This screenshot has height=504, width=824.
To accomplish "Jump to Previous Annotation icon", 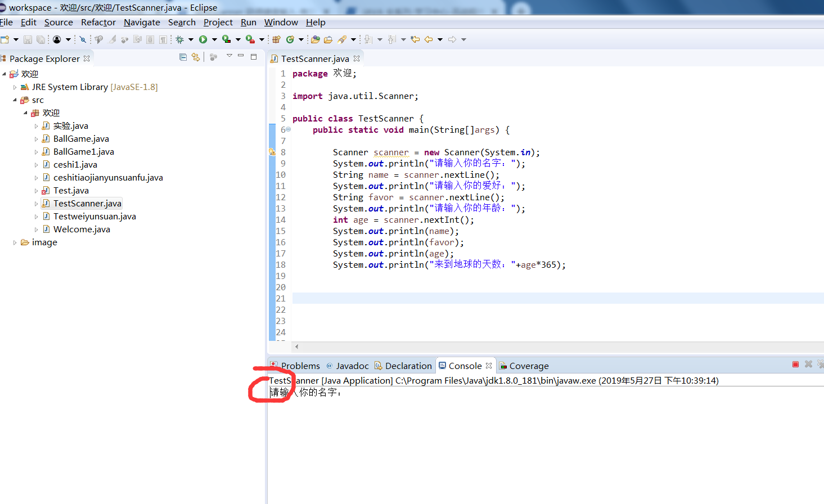I will [392, 39].
